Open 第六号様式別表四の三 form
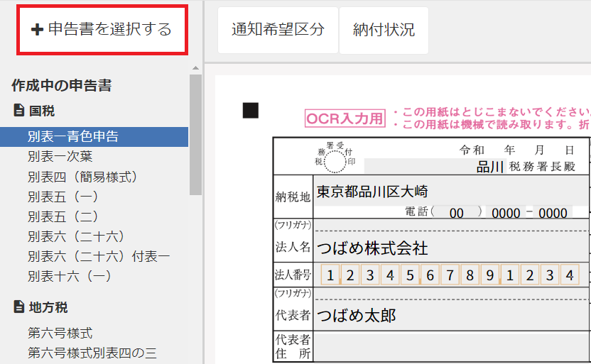The height and width of the screenshot is (364, 591). pos(92,353)
